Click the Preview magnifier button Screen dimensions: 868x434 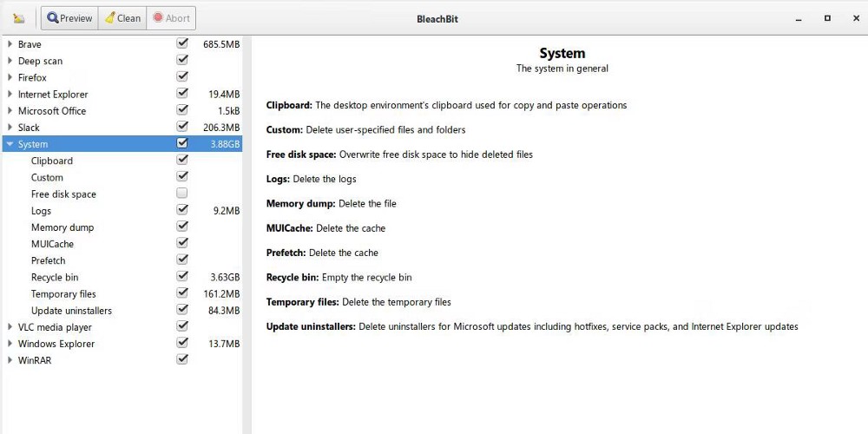(x=69, y=18)
